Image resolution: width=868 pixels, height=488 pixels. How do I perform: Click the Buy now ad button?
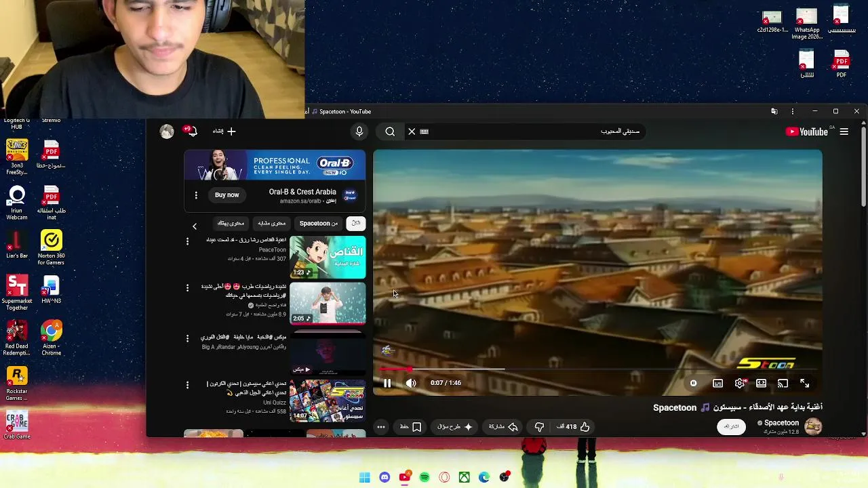[226, 195]
